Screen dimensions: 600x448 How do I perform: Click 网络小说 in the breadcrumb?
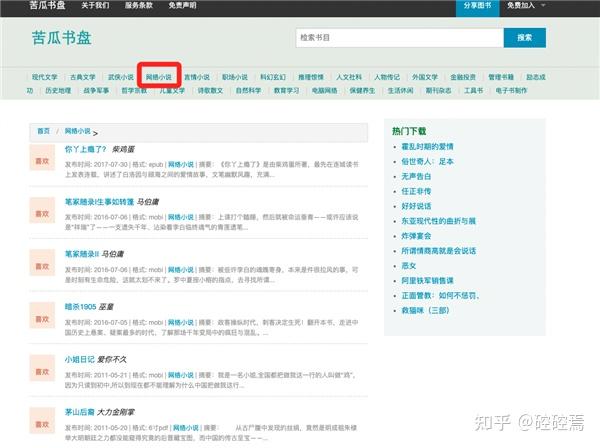(x=78, y=131)
